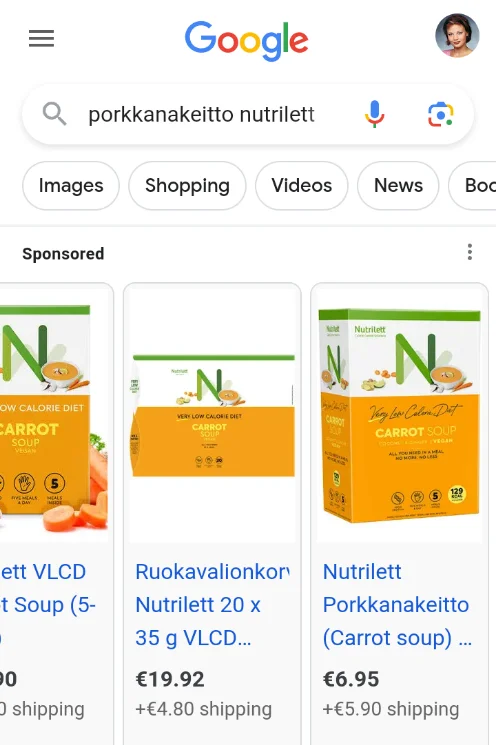Open the partially visible VLCD Soup listing
Screen dimensions: 496x745
click(x=48, y=605)
